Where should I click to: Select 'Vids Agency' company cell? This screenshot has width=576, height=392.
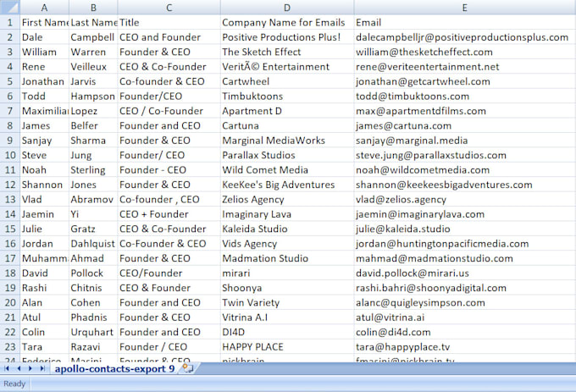pos(287,244)
